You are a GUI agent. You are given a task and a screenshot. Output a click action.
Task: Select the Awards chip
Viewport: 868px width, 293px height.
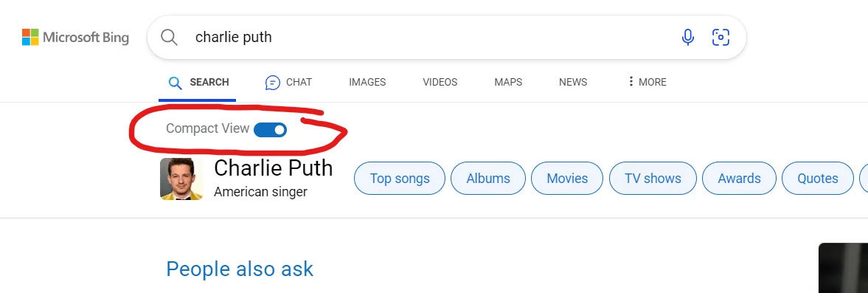[x=739, y=179]
